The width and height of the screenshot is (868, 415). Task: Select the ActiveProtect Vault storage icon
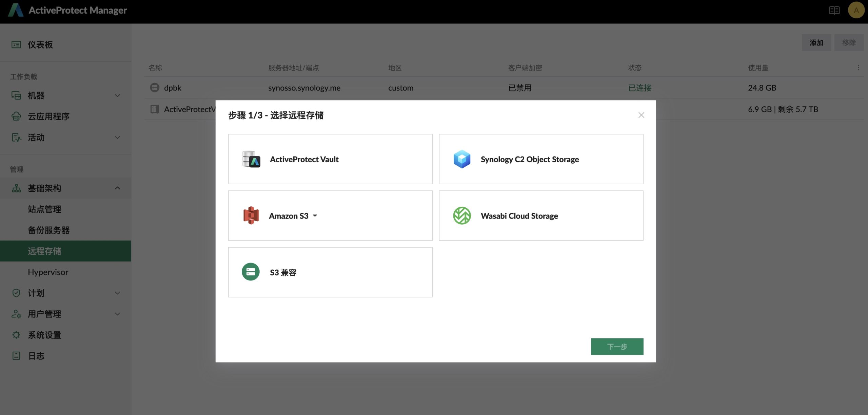point(251,159)
